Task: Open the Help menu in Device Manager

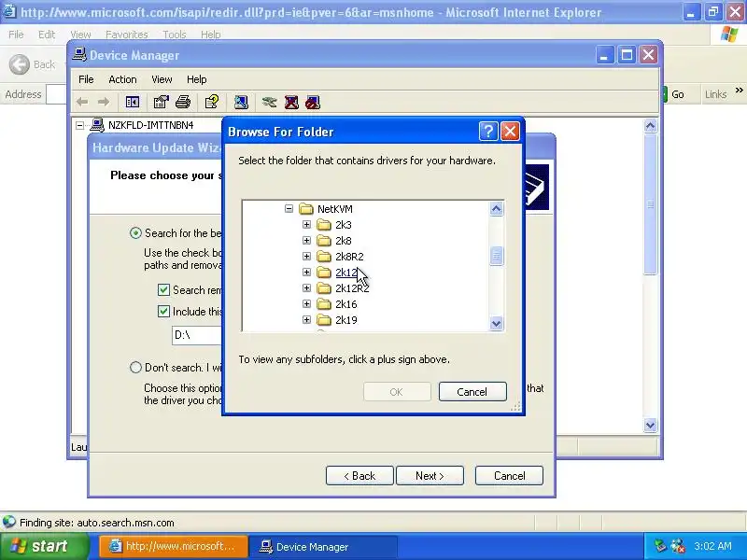Action: coord(196,79)
